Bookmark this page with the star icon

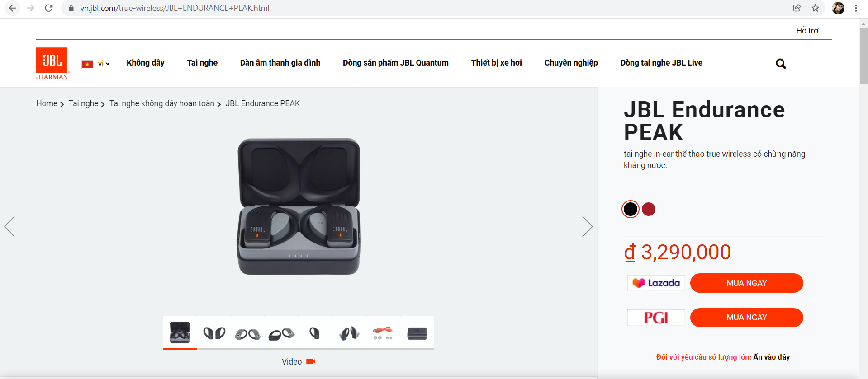tap(815, 8)
